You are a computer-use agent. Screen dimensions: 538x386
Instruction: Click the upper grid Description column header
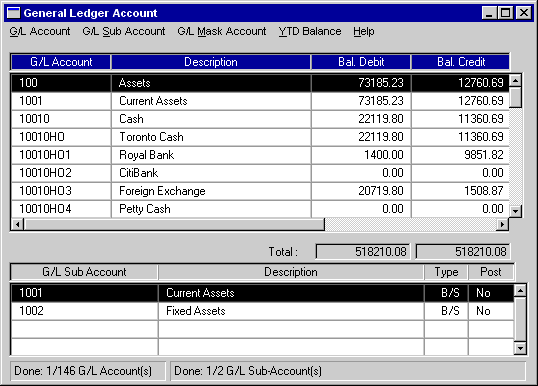click(x=211, y=62)
